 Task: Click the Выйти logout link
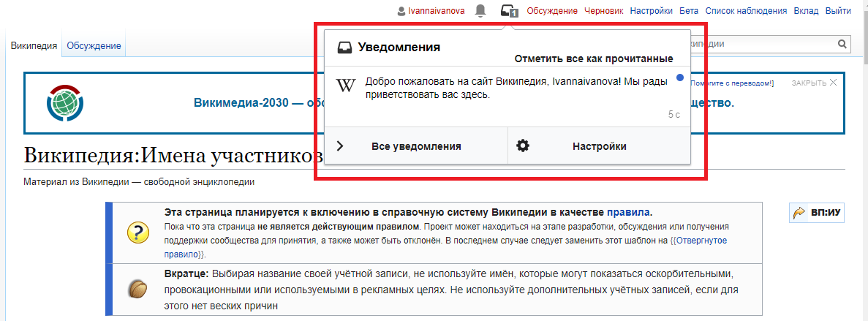[x=837, y=11]
